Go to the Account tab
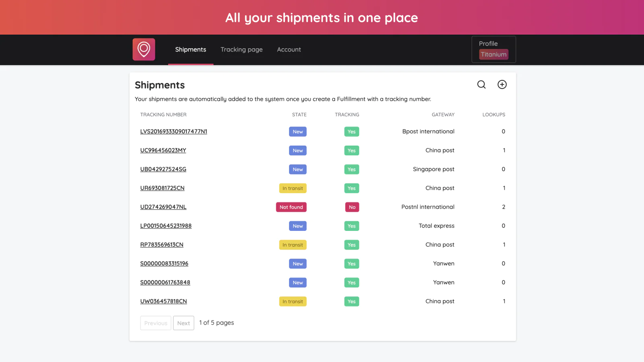The width and height of the screenshot is (644, 362). pyautogui.click(x=289, y=49)
